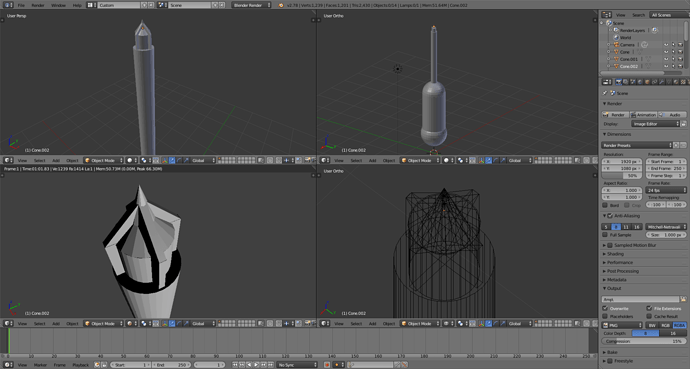Select the Camera item in the outliner
The image size is (690, 369).
pos(627,45)
